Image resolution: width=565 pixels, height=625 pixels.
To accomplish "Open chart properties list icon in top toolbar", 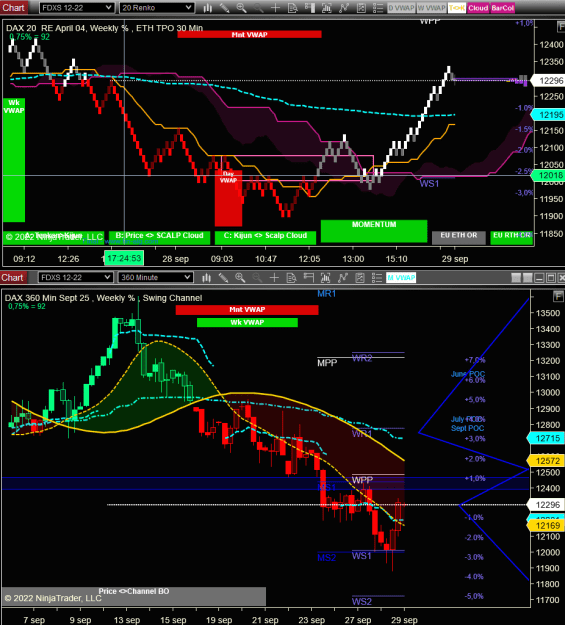I will pyautogui.click(x=377, y=8).
